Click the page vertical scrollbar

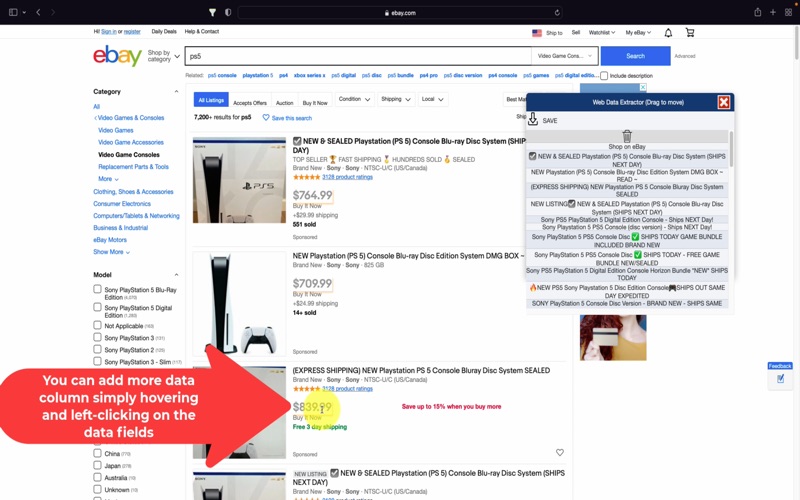click(796, 43)
